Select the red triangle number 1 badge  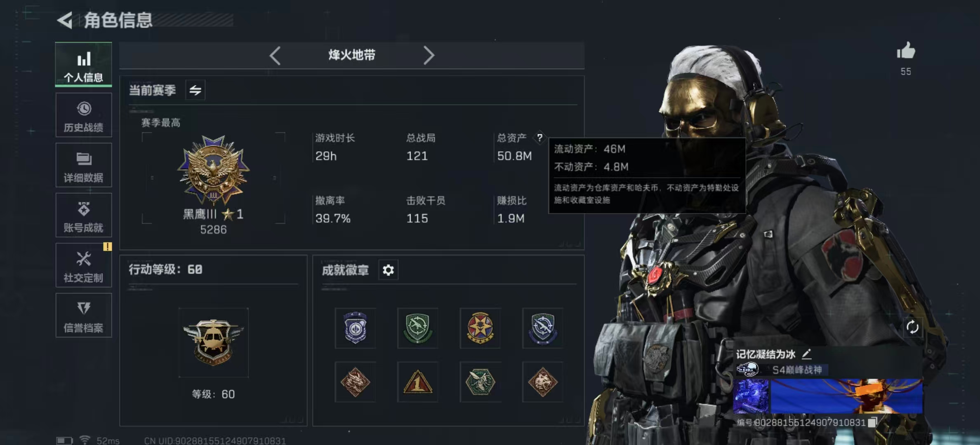pos(417,382)
